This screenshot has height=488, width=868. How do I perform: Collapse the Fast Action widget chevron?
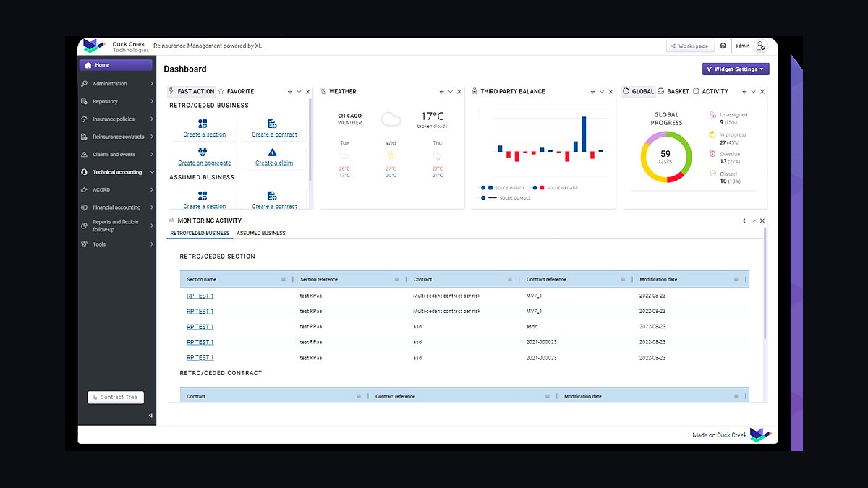pyautogui.click(x=299, y=92)
